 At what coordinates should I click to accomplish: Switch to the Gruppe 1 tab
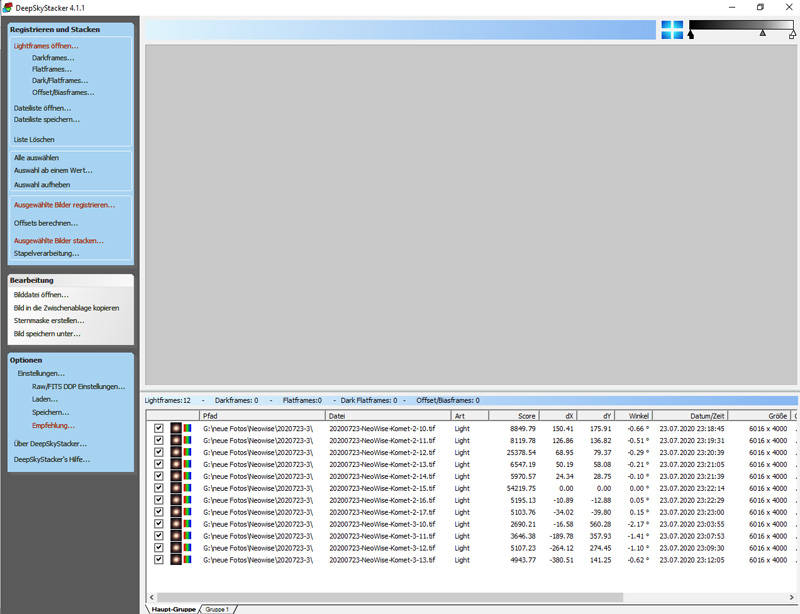point(217,608)
